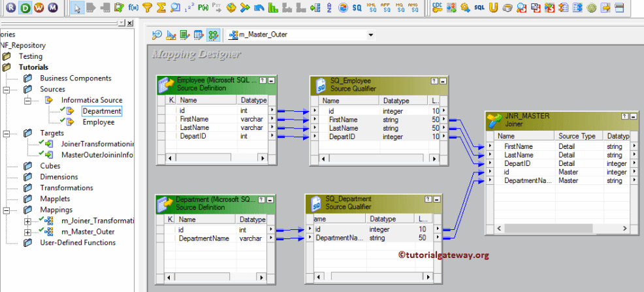Open help on SQ_Employee Source Qualifier
644x292 pixels.
pos(434,81)
